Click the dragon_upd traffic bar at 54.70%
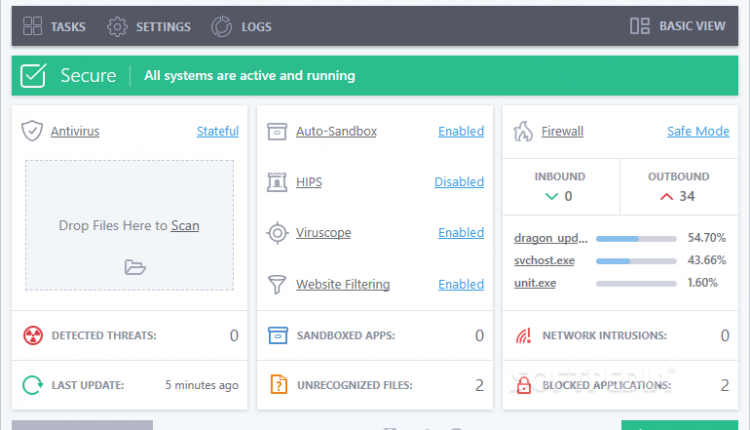 (x=636, y=238)
